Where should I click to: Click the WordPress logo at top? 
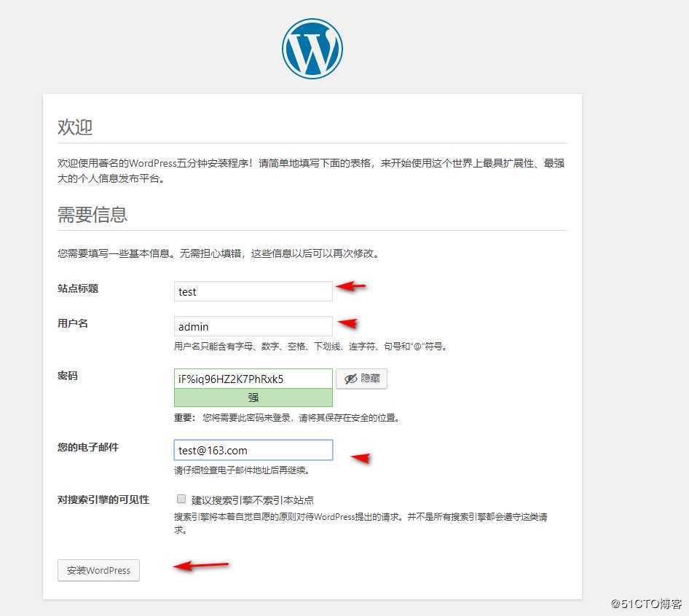312,49
